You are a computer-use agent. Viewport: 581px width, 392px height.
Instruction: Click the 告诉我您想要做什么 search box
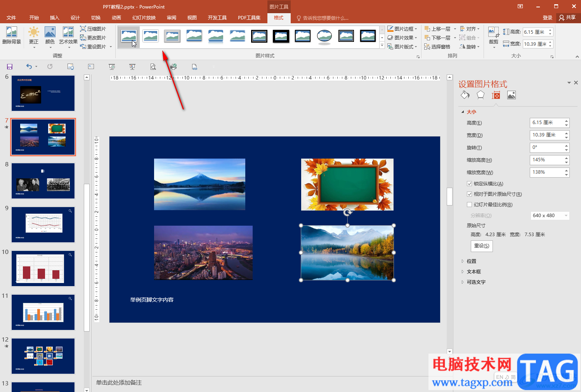coord(323,18)
